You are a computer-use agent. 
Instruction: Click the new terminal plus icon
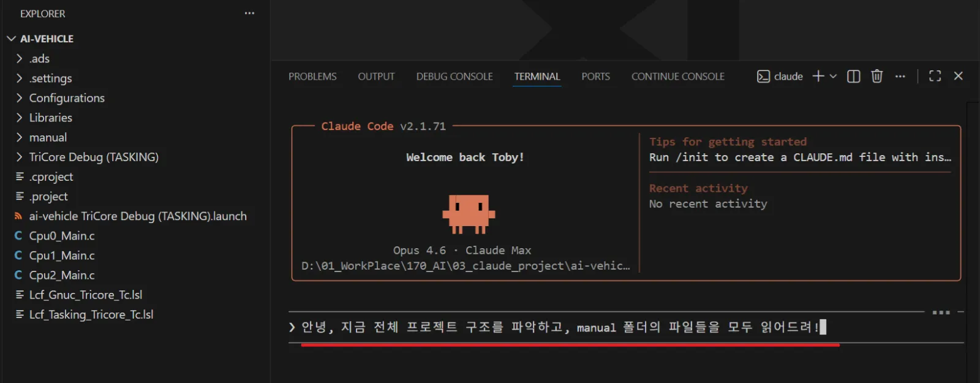pyautogui.click(x=818, y=76)
